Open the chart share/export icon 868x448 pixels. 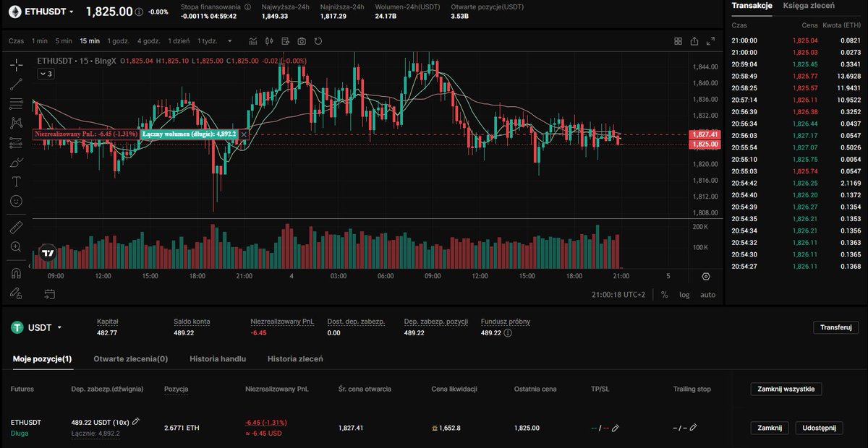click(x=694, y=41)
